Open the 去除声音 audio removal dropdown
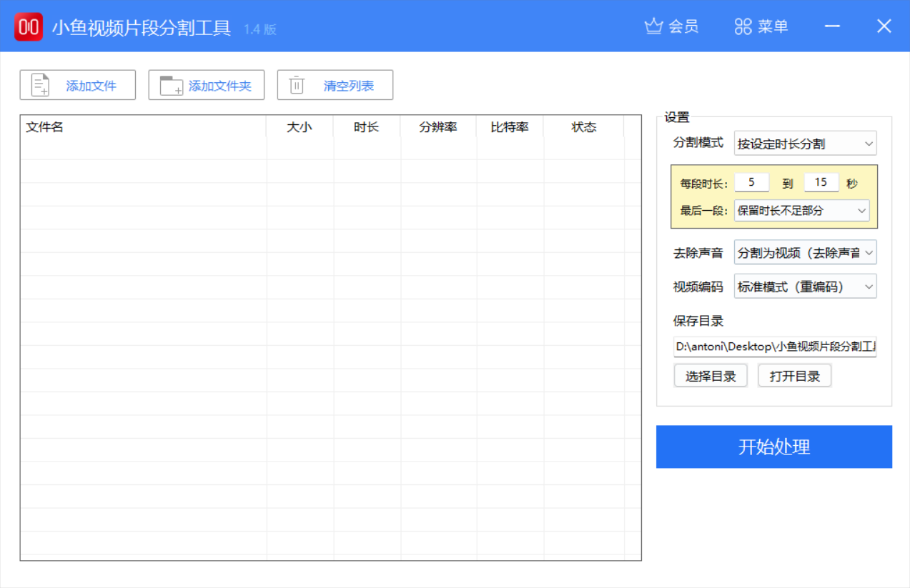910x588 pixels. (804, 252)
